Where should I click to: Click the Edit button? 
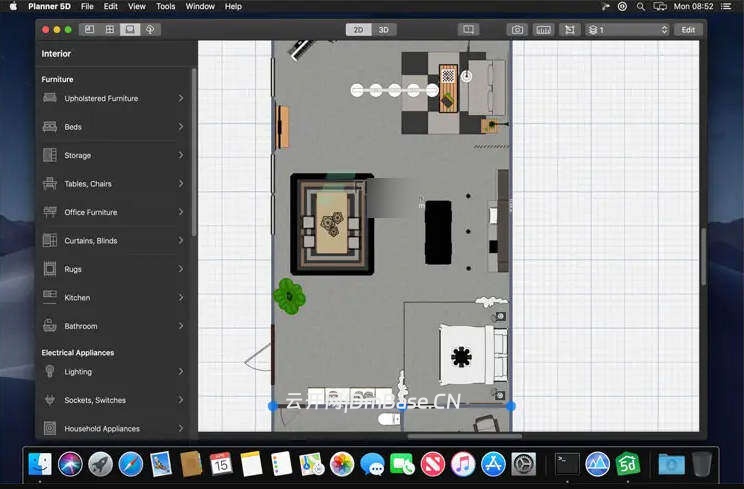pyautogui.click(x=688, y=30)
